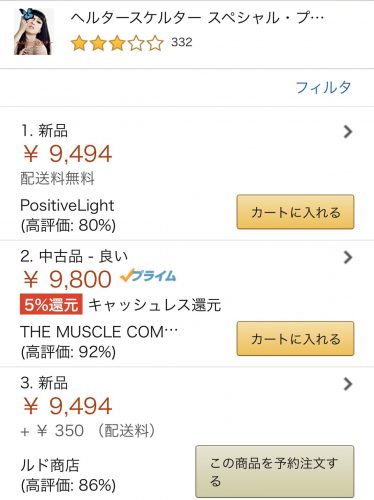Tap the ¥9,800 used price
Screen dimensions: 374x500
(x=67, y=279)
